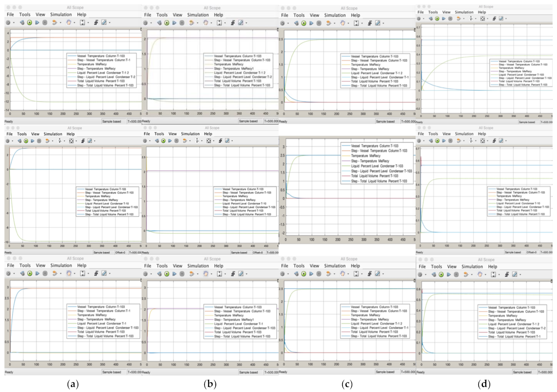Screen dimensions: 557x392
Task: Open Tools menu in middle-row scope (d)
Action: pyautogui.click(x=433, y=134)
